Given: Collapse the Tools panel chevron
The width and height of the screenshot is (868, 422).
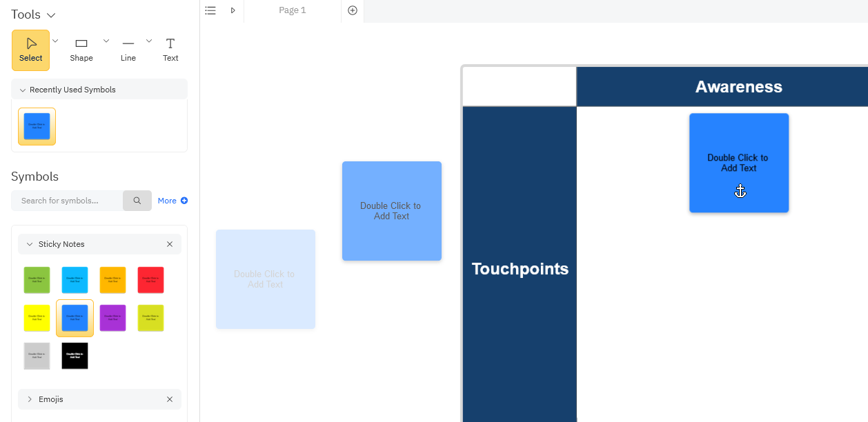Looking at the screenshot, I should click(51, 15).
